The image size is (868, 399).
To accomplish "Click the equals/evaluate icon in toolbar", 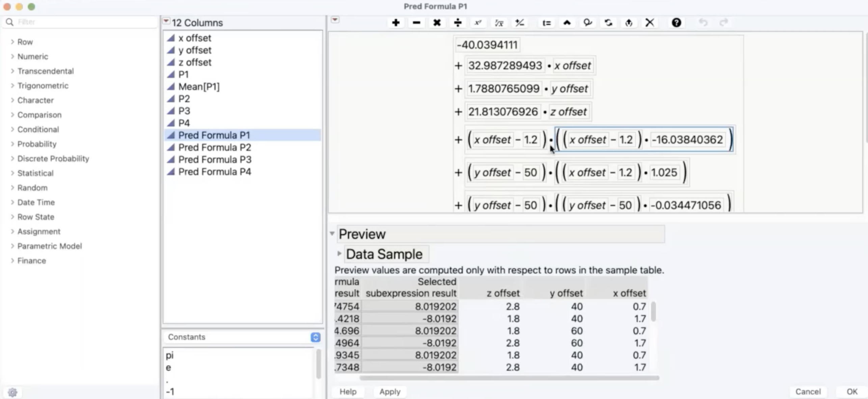I will [546, 23].
